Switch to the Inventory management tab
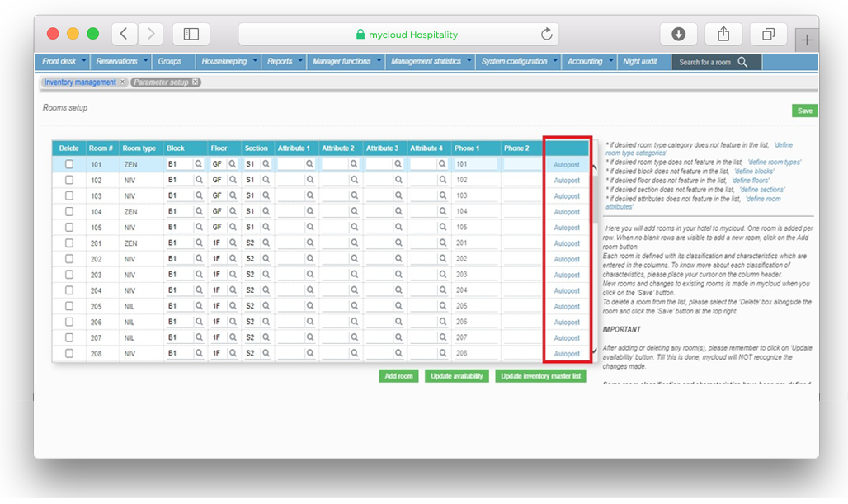This screenshot has height=504, width=848. (x=80, y=82)
